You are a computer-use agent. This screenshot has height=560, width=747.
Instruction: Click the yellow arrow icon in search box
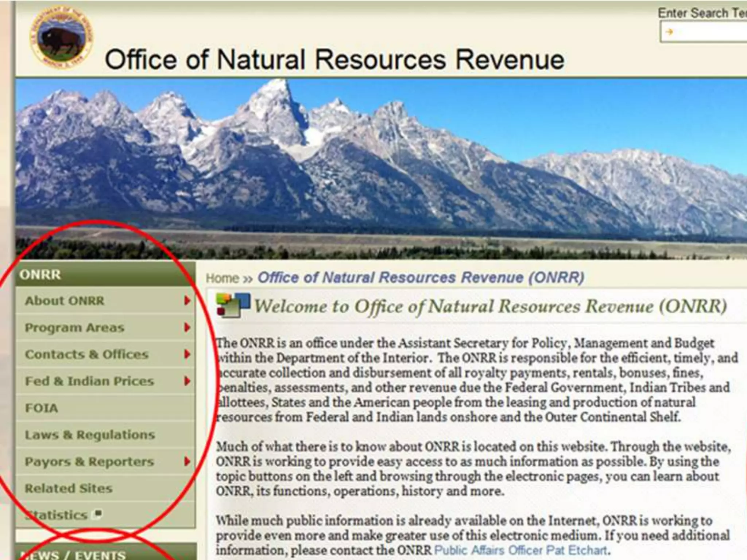tap(669, 32)
